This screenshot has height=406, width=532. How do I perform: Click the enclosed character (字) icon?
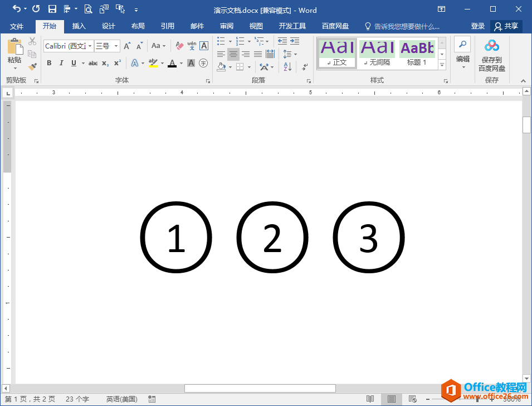[x=203, y=63]
